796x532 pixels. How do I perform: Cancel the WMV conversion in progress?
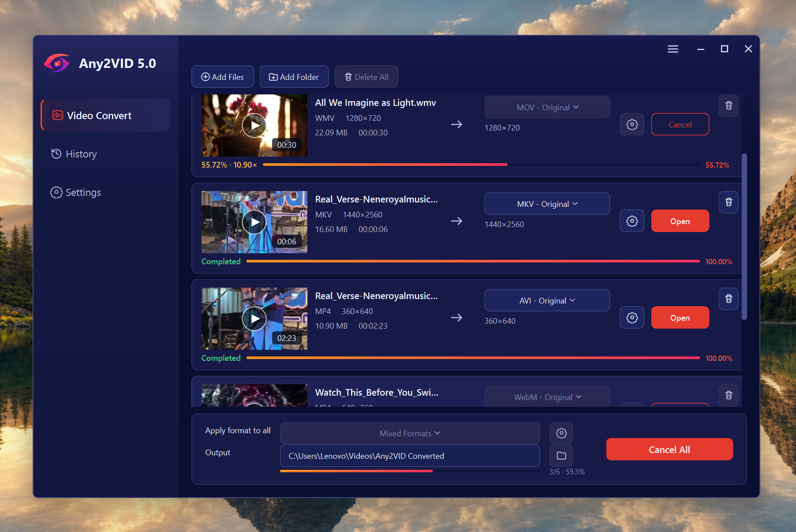pyautogui.click(x=680, y=124)
